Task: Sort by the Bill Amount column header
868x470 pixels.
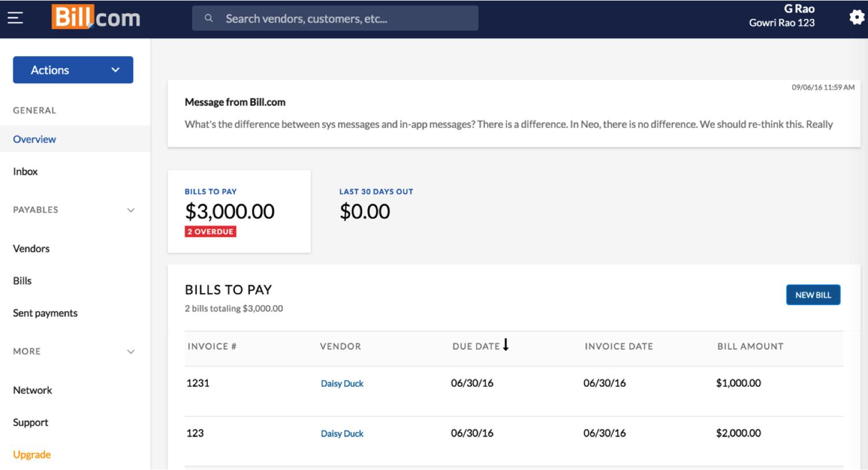Action: click(x=750, y=346)
